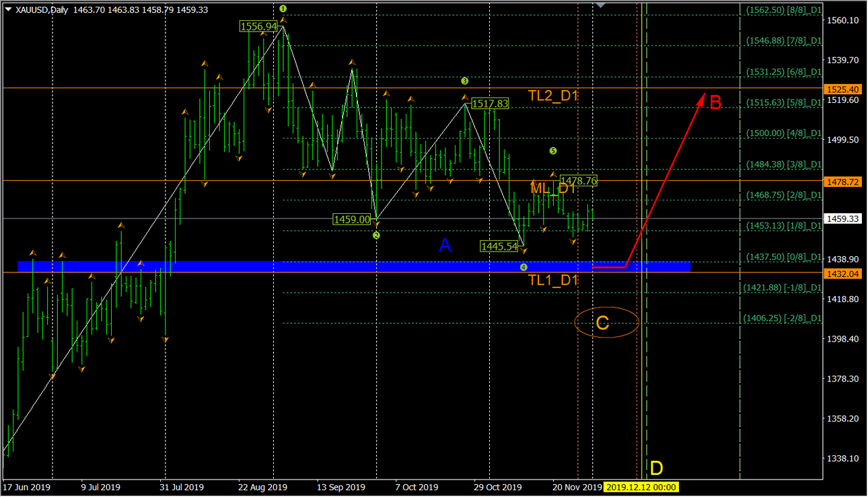Select wave marker circle number 1
868x497 pixels.
[283, 9]
